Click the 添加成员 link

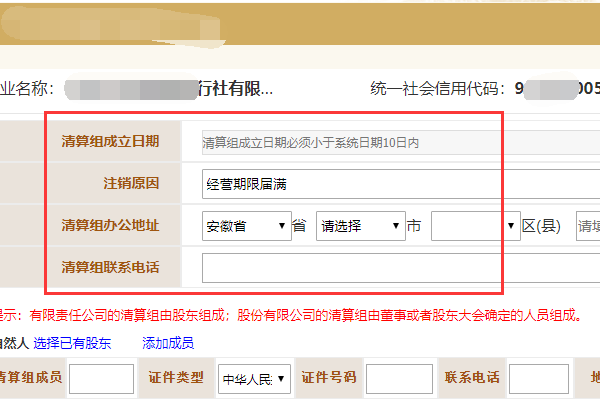click(168, 343)
